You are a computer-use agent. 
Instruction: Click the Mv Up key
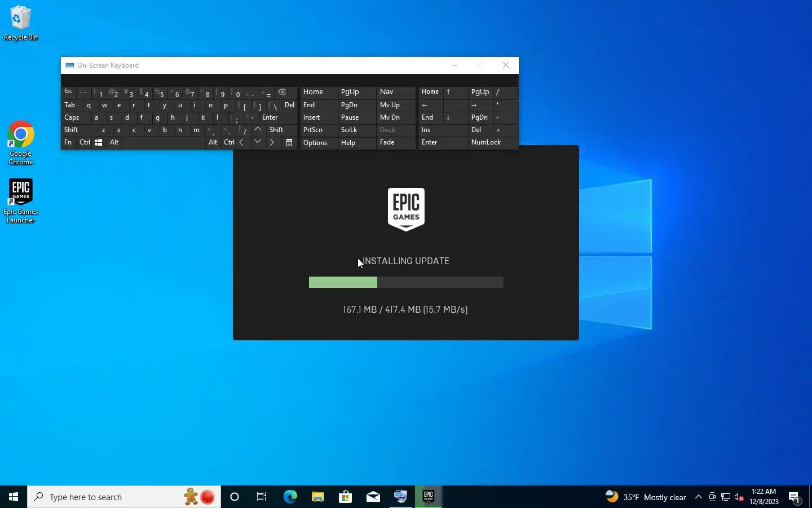(x=395, y=105)
